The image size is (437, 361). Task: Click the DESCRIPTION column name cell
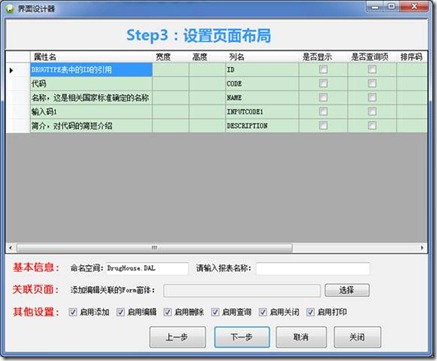click(x=262, y=126)
